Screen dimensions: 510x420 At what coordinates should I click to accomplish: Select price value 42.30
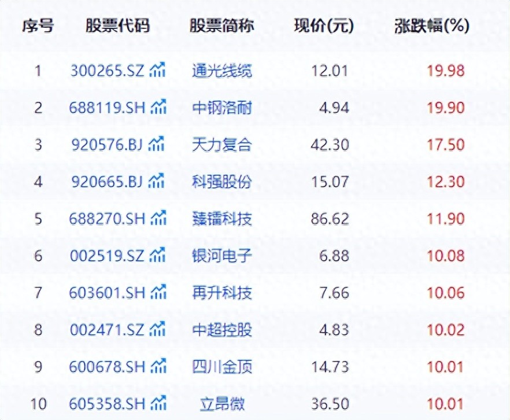pos(330,145)
